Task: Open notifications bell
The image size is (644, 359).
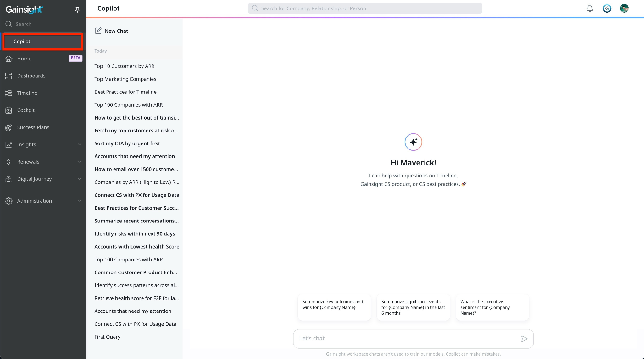Action: (x=590, y=8)
